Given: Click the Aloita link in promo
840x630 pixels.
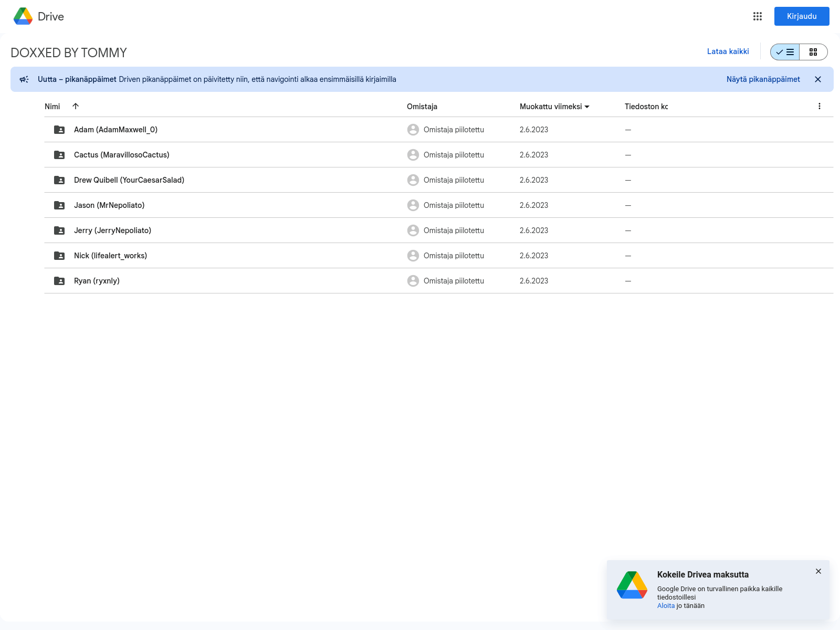Looking at the screenshot, I should point(666,606).
